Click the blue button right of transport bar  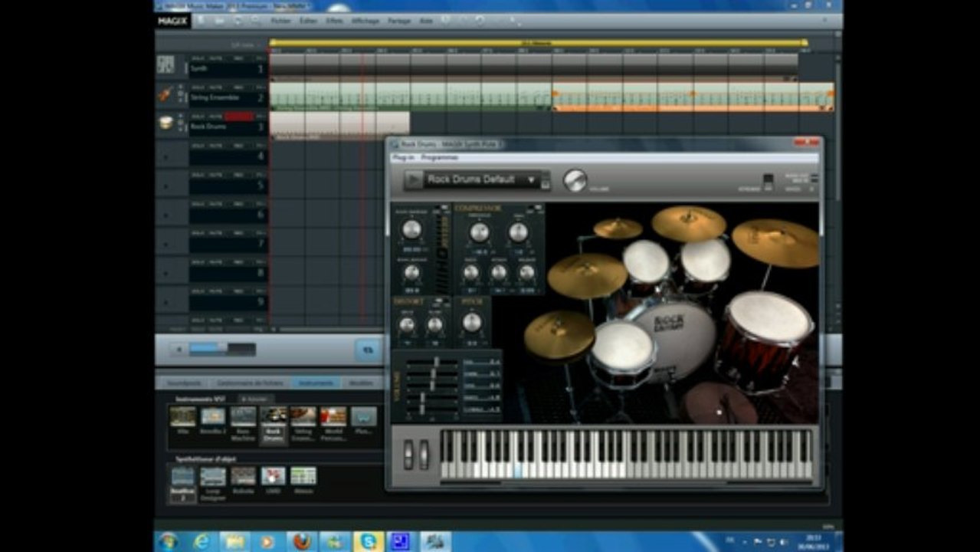click(x=369, y=350)
